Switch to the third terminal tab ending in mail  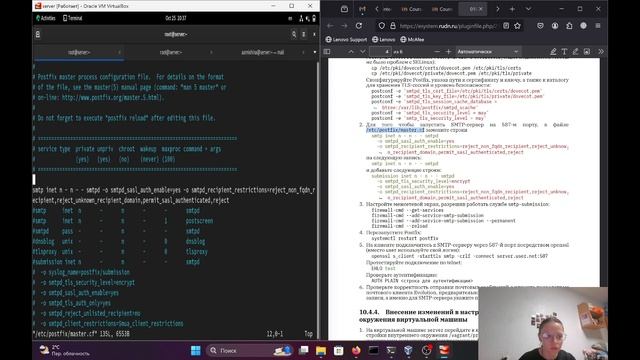[x=262, y=52]
